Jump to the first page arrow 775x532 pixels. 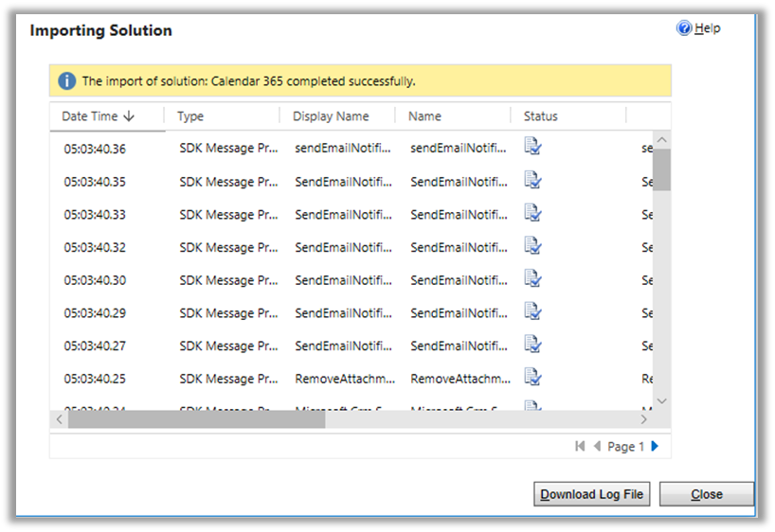[x=580, y=447]
